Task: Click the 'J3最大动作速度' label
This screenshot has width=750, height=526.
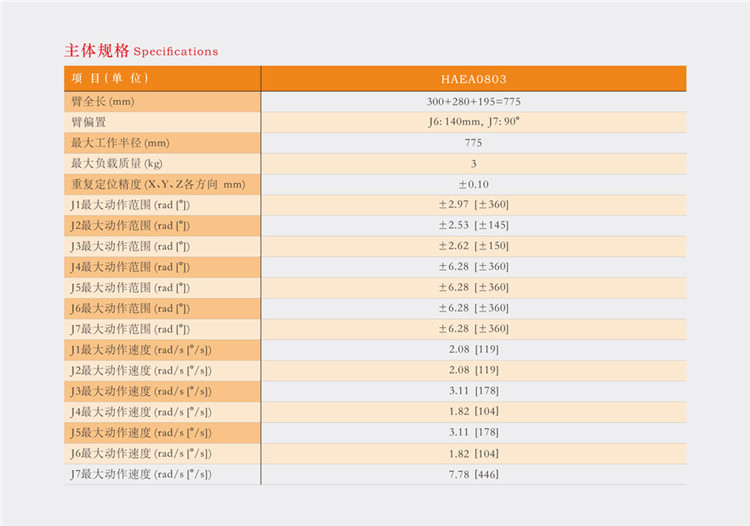Action: tap(141, 391)
